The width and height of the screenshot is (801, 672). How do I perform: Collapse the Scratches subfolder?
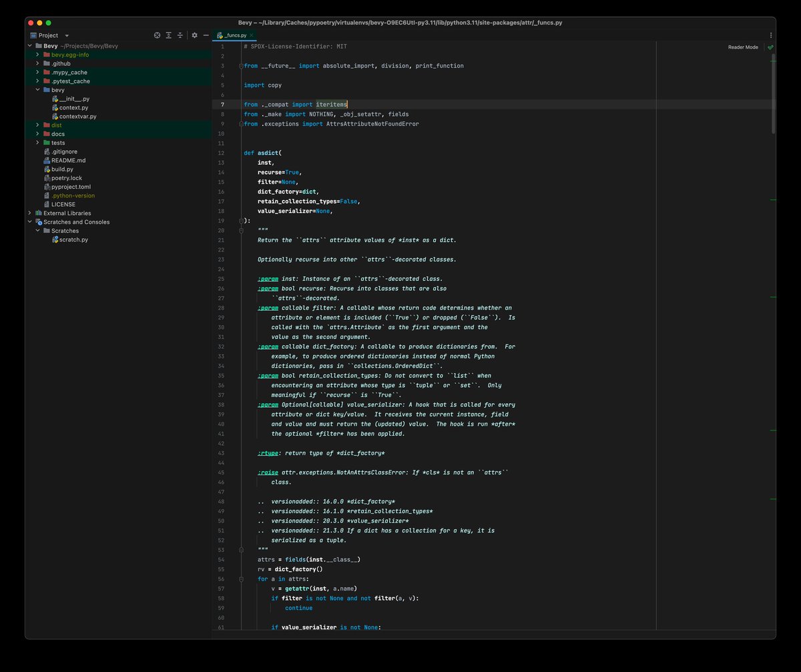click(38, 230)
